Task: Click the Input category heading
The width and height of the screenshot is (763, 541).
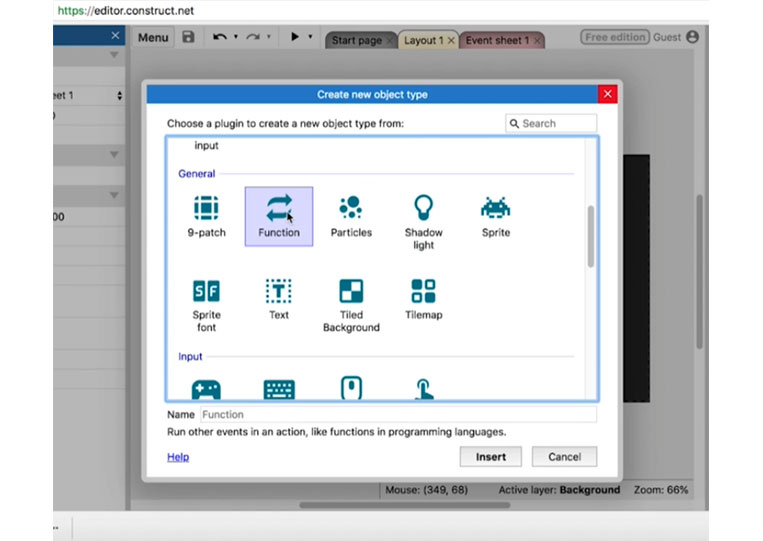Action: [x=190, y=357]
